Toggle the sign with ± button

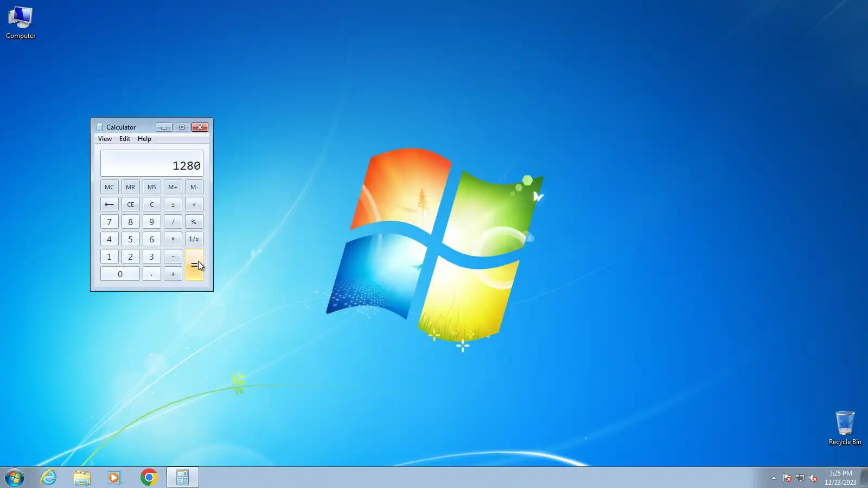click(173, 204)
